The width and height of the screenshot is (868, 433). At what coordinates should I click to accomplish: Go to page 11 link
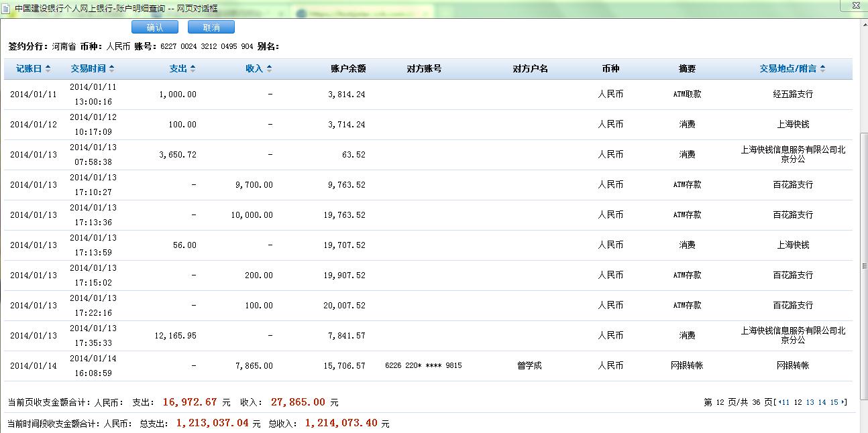point(785,402)
